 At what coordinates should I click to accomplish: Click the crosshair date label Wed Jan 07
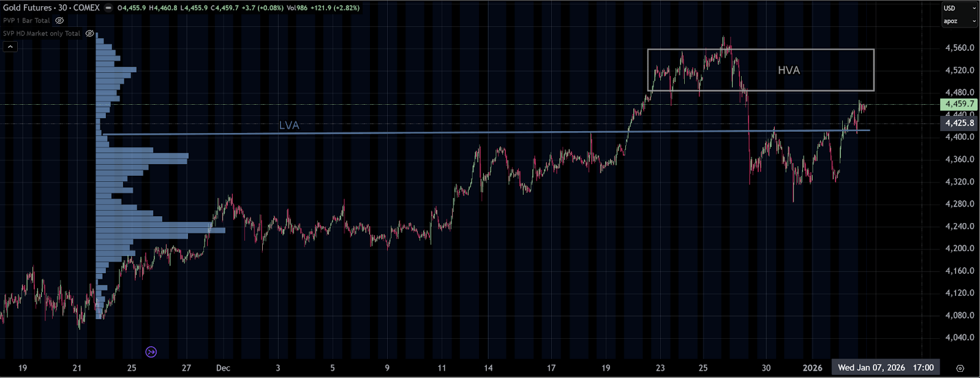click(885, 368)
